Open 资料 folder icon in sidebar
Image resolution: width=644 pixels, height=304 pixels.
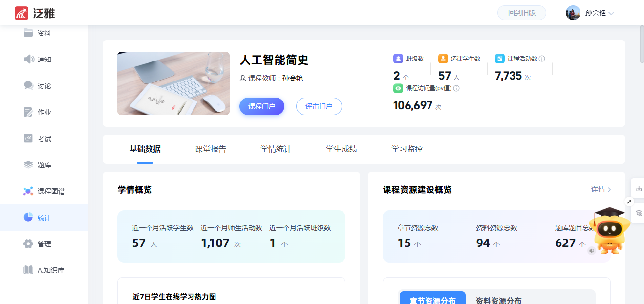(28, 33)
